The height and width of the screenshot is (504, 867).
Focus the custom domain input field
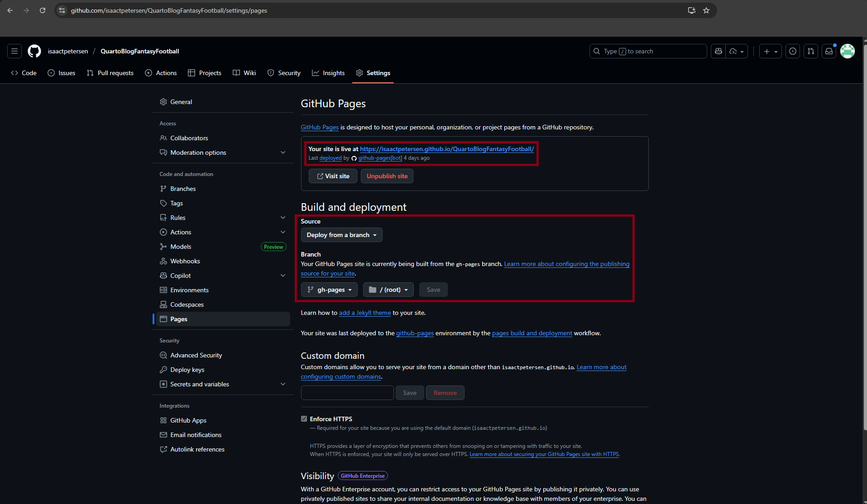tap(347, 393)
